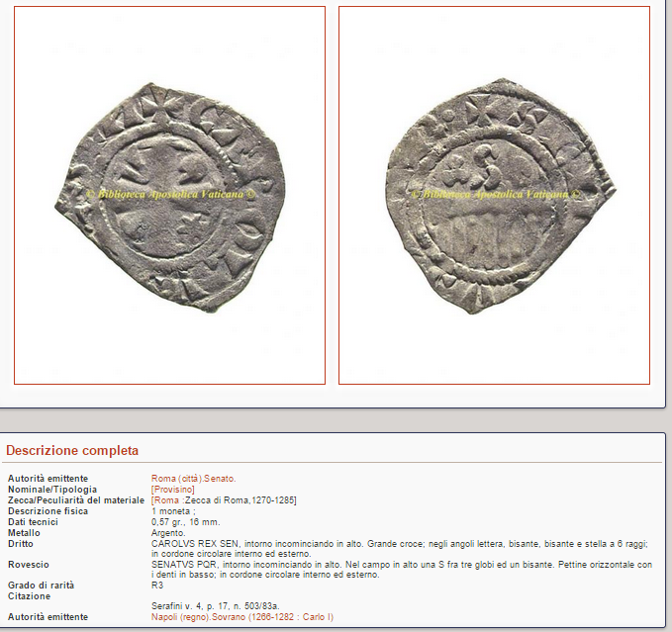Click the 'Rovescio' field label
This screenshot has width=672, height=632.
coord(29,565)
